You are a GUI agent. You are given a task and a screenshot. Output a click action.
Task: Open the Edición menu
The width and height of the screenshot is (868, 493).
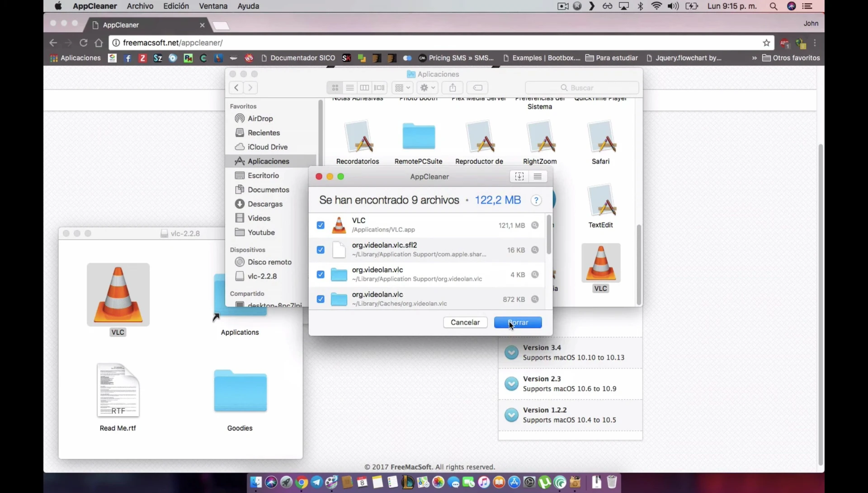[x=176, y=6]
